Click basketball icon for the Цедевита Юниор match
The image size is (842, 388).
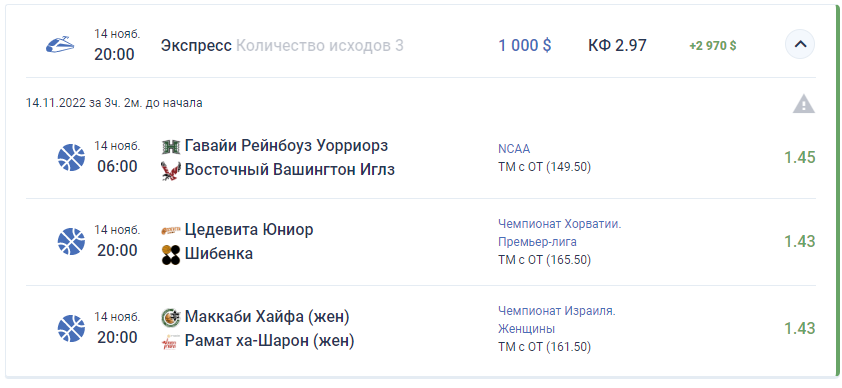click(71, 241)
